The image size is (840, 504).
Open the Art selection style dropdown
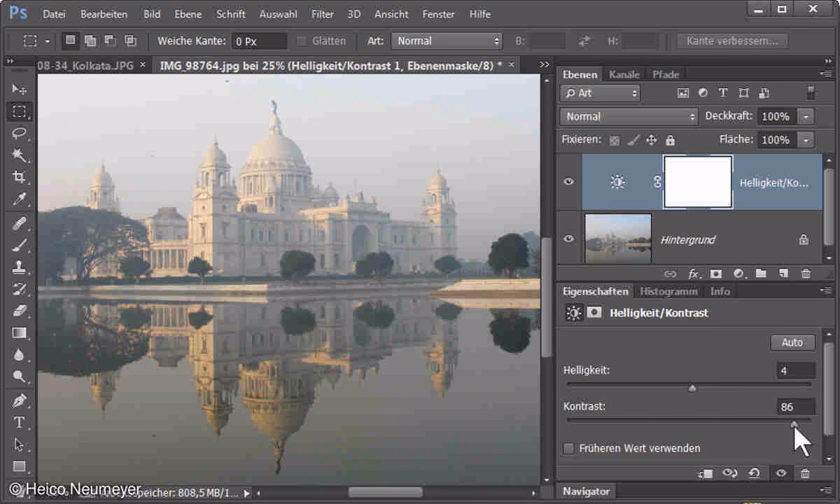click(447, 41)
